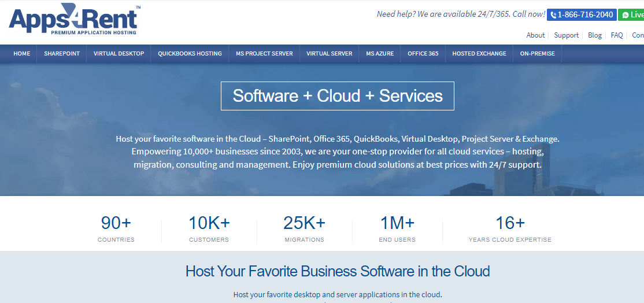Visit the Blog link
Viewport: 644px width, 303px height.
click(x=594, y=35)
